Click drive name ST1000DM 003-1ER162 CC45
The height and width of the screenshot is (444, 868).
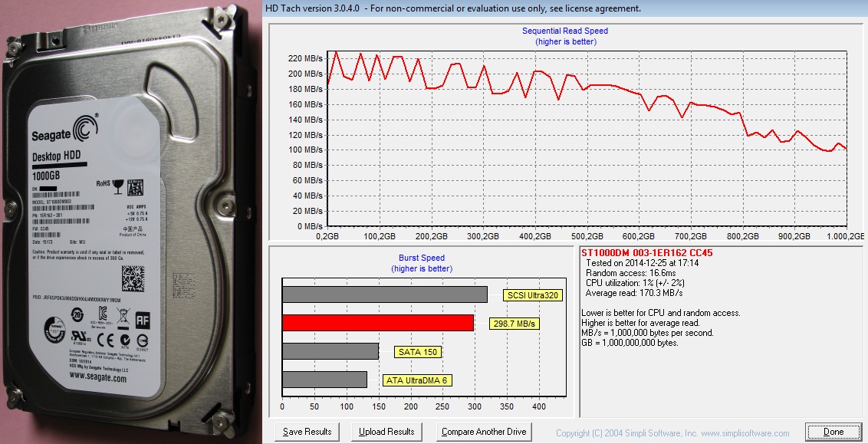(647, 253)
